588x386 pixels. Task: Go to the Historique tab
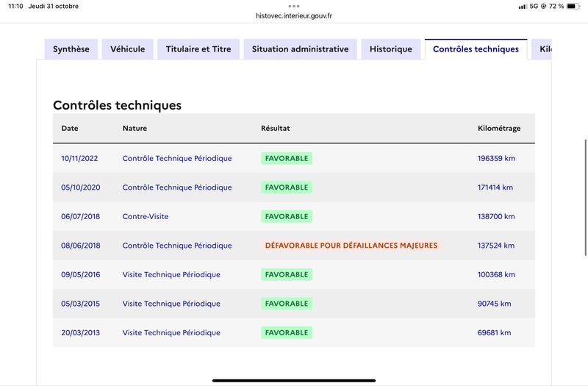[x=391, y=49]
